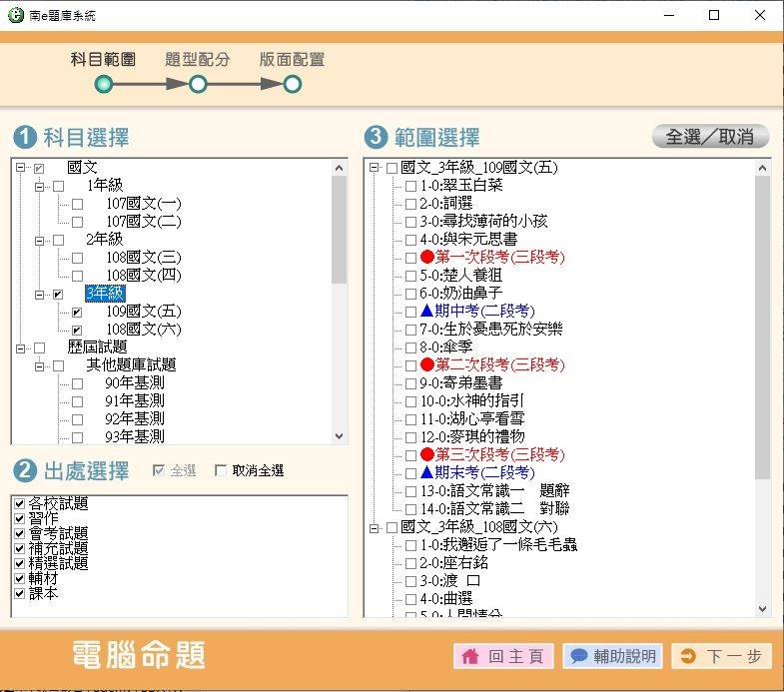Select the 9-0:寄弟墨書 row

[461, 383]
